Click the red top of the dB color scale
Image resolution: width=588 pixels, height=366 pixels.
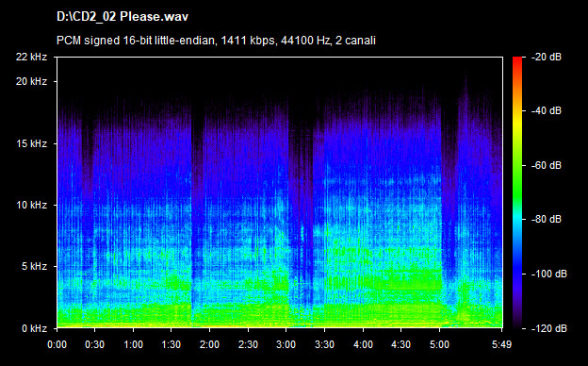[517, 60]
